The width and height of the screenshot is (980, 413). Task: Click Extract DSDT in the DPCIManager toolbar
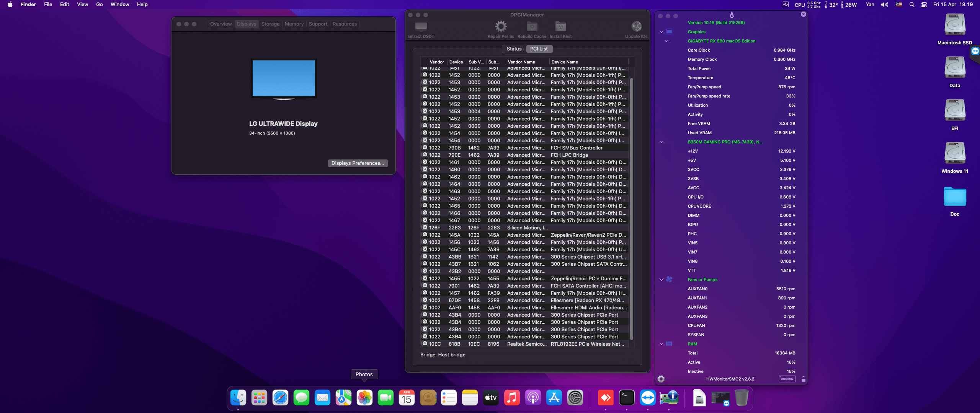[421, 29]
